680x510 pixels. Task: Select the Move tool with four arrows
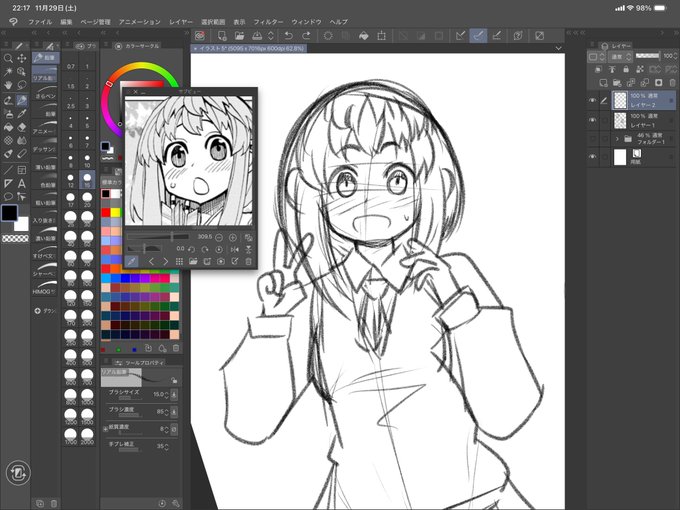[x=21, y=58]
